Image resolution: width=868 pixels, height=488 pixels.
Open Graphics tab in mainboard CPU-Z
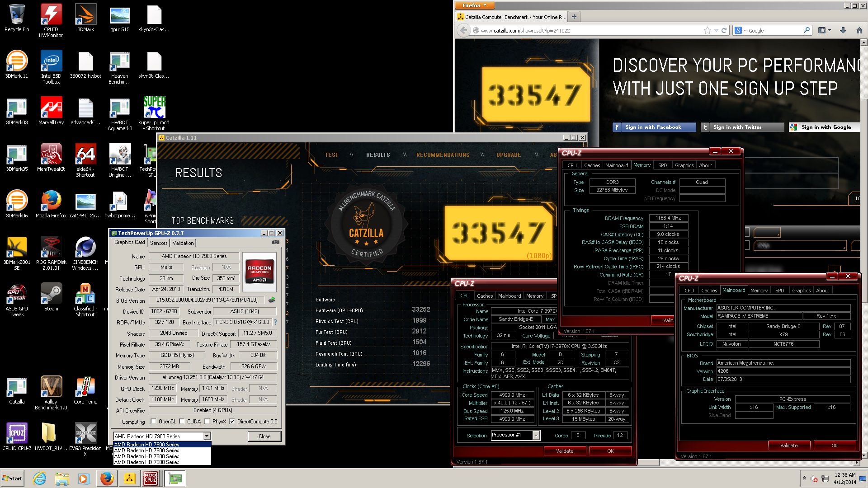(801, 291)
